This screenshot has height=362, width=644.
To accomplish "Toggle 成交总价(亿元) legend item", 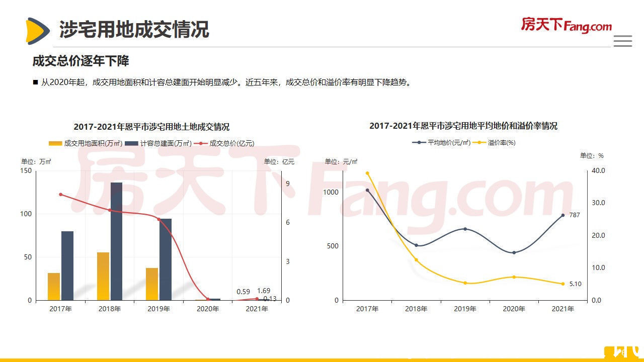I will click(224, 143).
